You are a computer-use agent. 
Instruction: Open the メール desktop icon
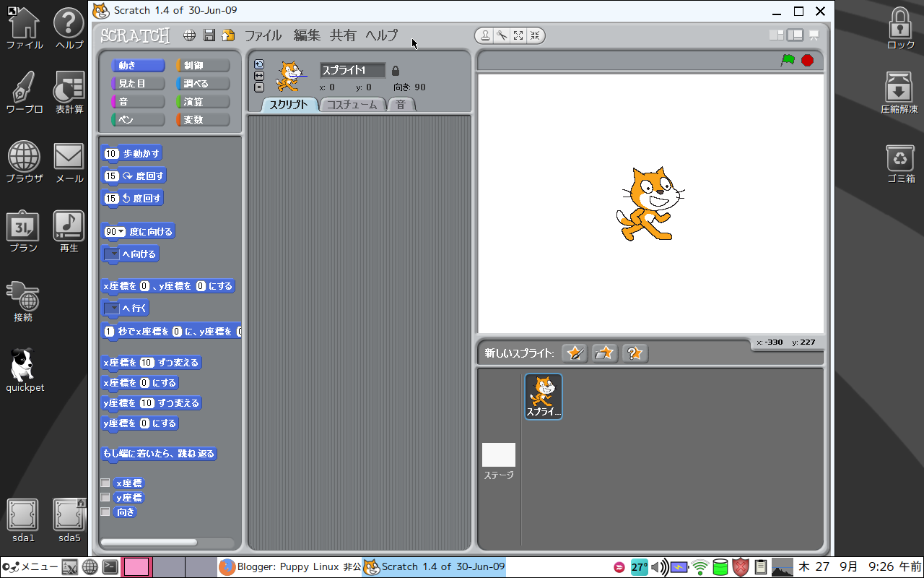pyautogui.click(x=69, y=163)
